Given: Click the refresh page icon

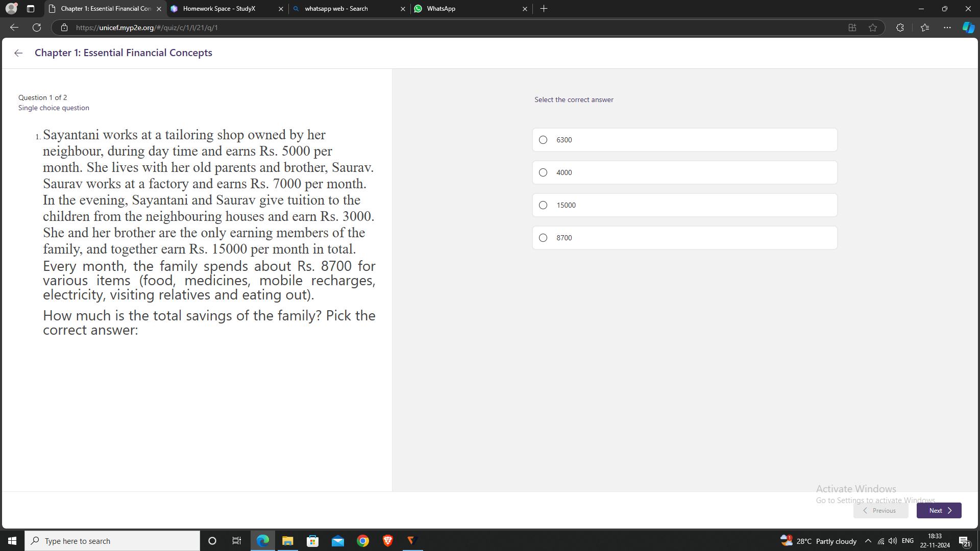Looking at the screenshot, I should pyautogui.click(x=36, y=28).
